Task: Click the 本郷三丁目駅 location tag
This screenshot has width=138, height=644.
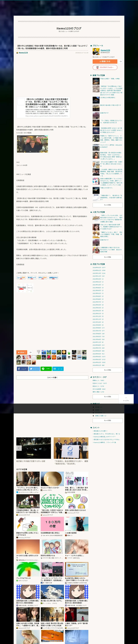Action: click(x=101, y=416)
